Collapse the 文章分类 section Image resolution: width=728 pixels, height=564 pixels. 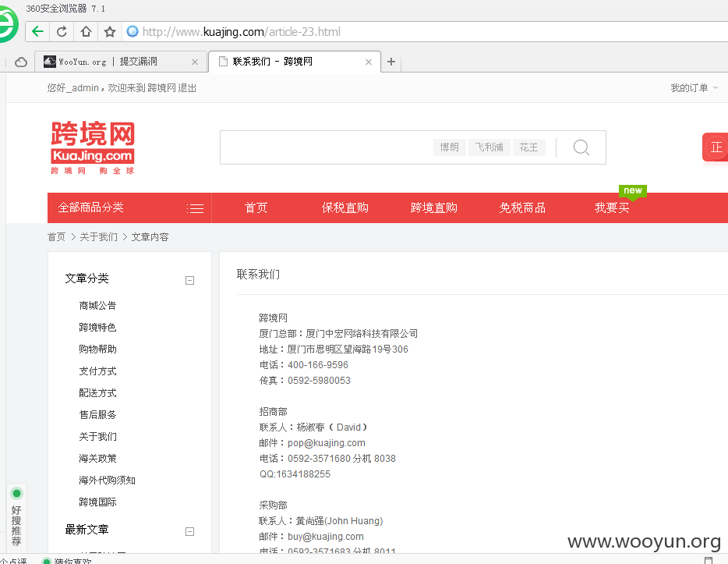(189, 280)
